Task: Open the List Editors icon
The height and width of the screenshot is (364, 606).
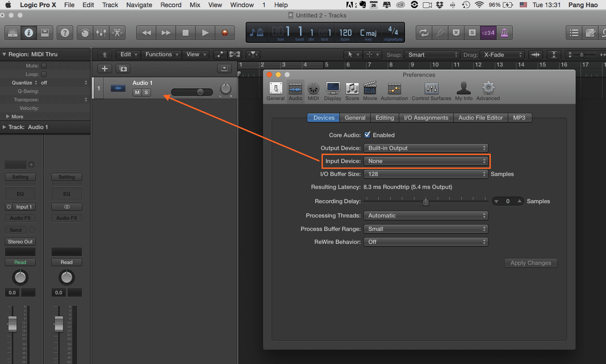Action: [574, 33]
